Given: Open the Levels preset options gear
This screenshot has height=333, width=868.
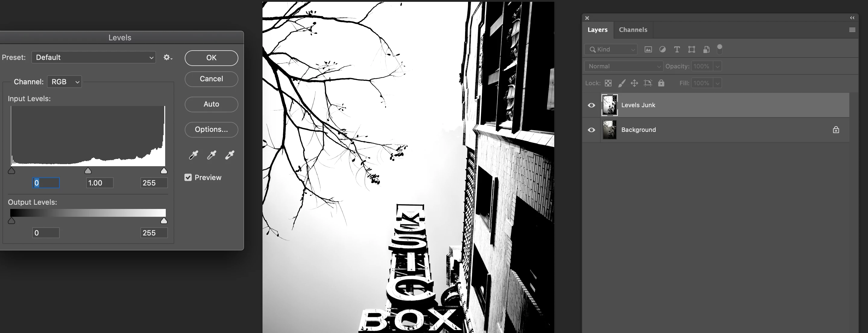Looking at the screenshot, I should pos(168,58).
